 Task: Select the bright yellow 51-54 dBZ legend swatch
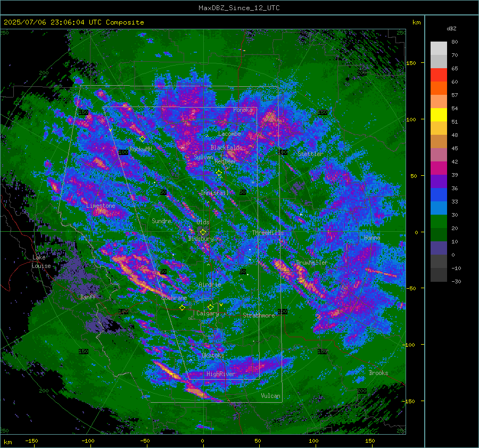click(x=439, y=115)
